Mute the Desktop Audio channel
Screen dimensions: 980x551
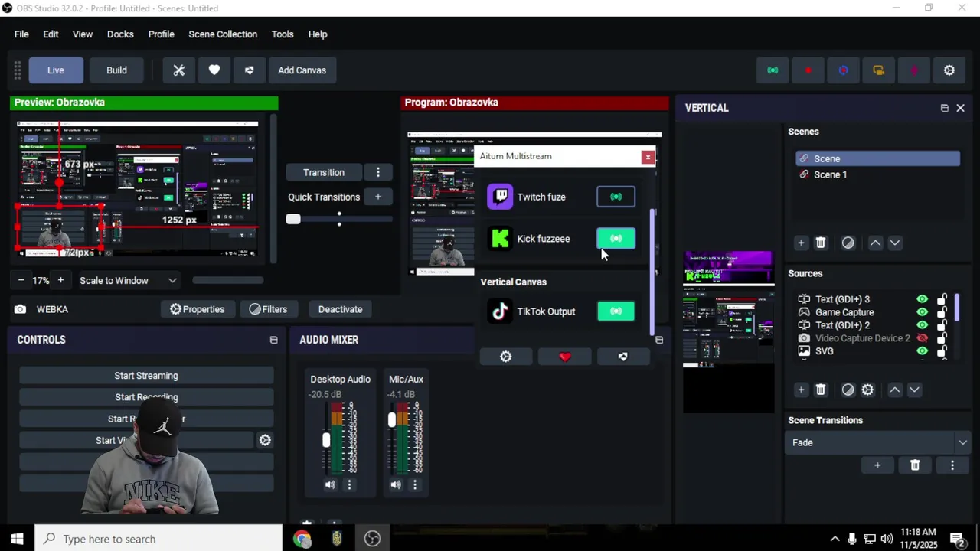(330, 484)
